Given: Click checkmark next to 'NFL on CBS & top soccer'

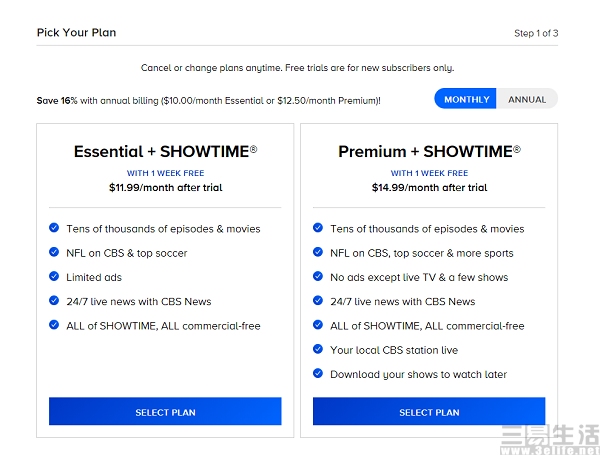Looking at the screenshot, I should (x=54, y=252).
